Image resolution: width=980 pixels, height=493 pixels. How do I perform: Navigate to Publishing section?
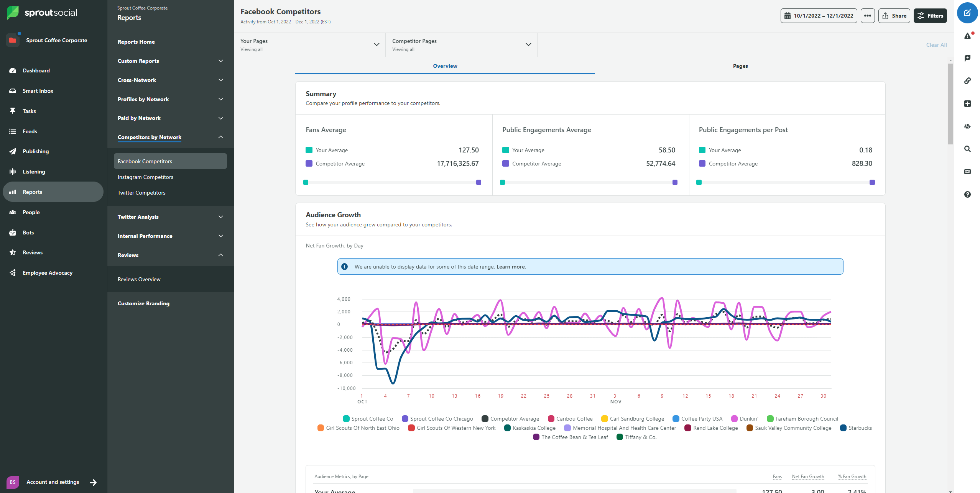(36, 151)
